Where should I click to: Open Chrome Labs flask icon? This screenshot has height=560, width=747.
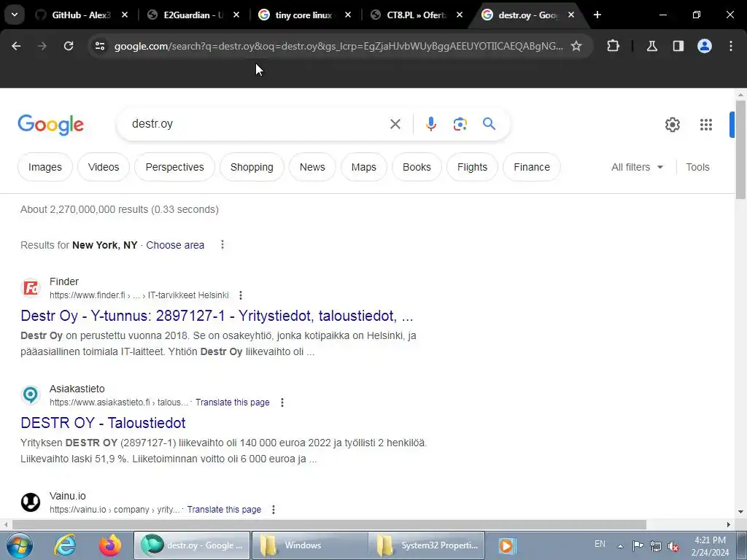[651, 46]
